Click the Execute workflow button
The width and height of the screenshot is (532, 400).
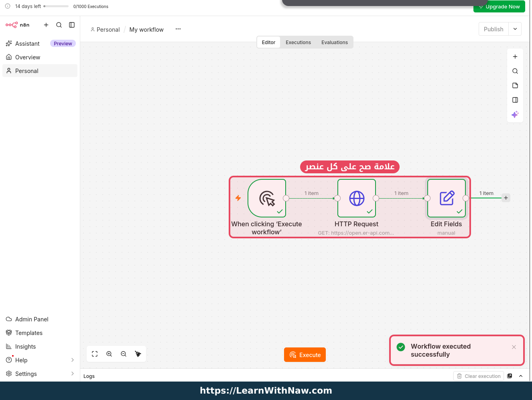[305, 355]
